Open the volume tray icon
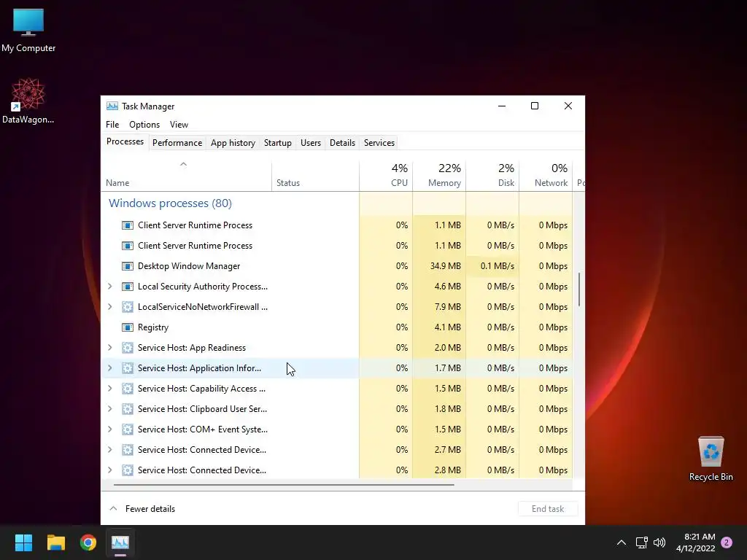This screenshot has width=747, height=560. point(659,542)
